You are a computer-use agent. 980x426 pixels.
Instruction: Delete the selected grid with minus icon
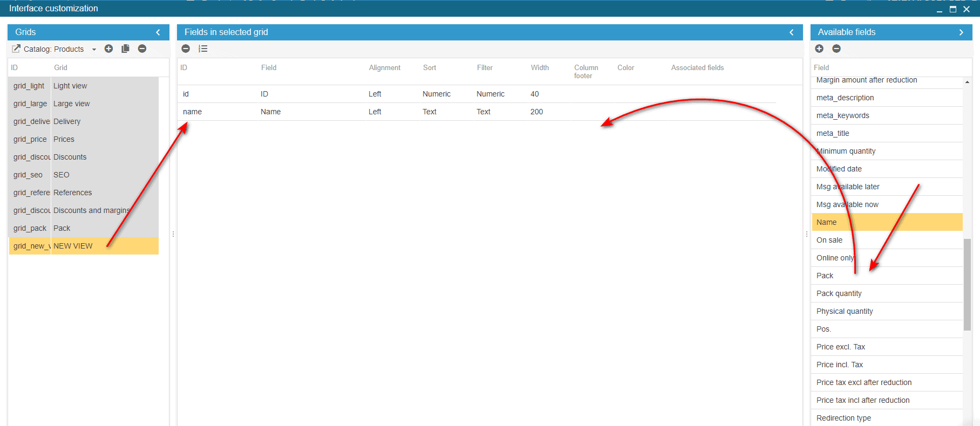click(x=142, y=49)
